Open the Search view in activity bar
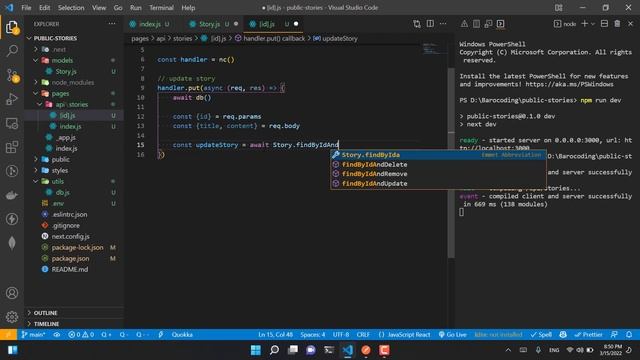640x360 pixels. tap(12, 51)
